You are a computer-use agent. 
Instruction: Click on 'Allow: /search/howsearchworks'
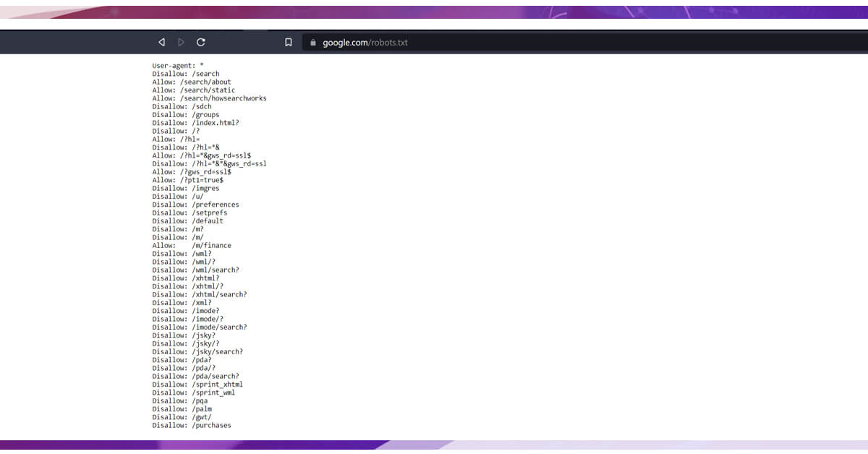pos(210,98)
